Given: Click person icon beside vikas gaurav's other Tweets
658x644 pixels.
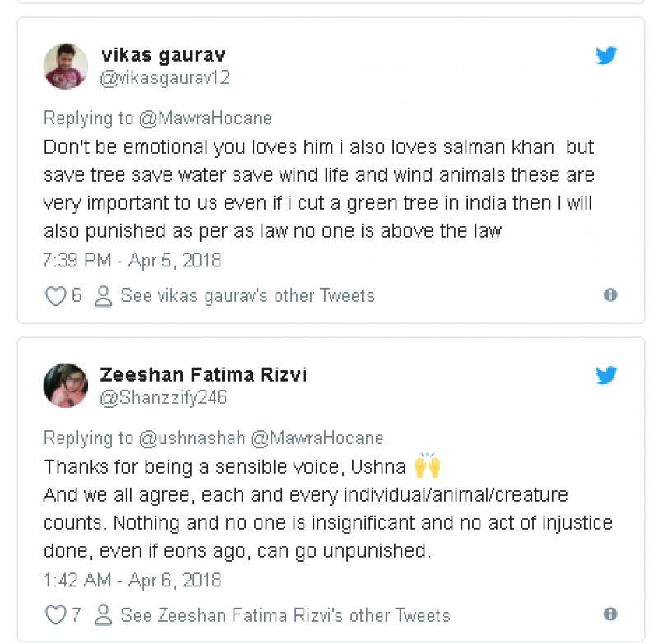Looking at the screenshot, I should tap(103, 296).
